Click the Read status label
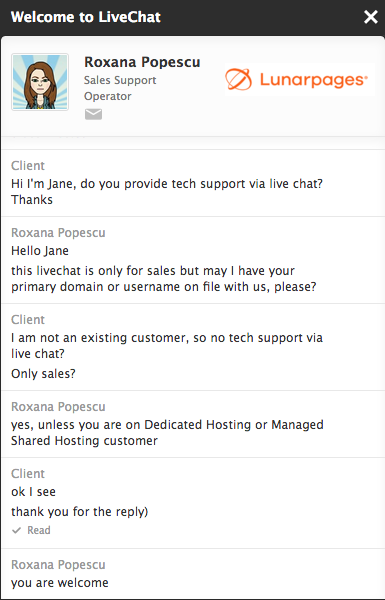This screenshot has height=600, width=385. (39, 530)
